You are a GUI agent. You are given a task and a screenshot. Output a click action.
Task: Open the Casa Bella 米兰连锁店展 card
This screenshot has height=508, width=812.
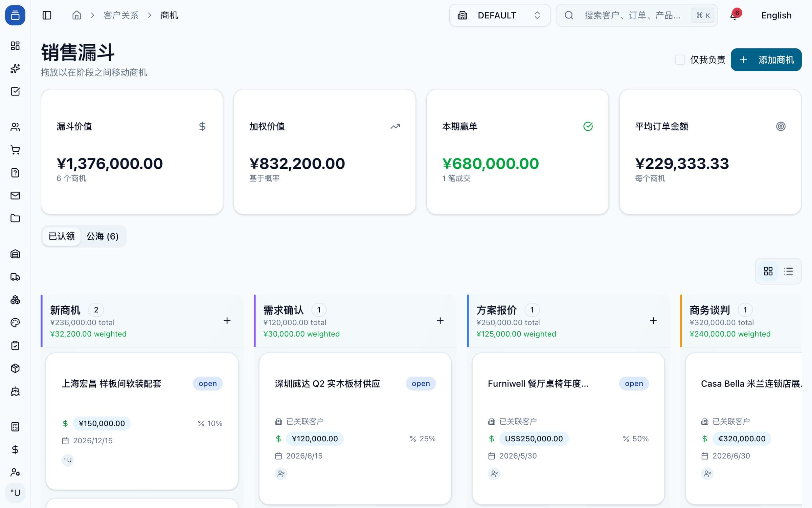click(x=744, y=429)
